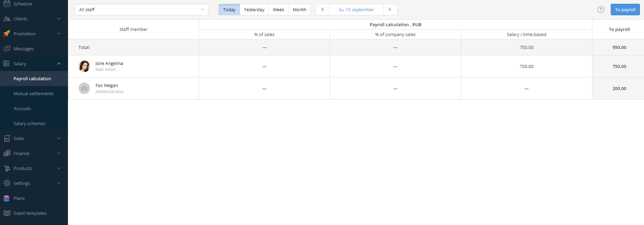
Task: Click total to payroll value 950.00
Action: pyautogui.click(x=619, y=47)
